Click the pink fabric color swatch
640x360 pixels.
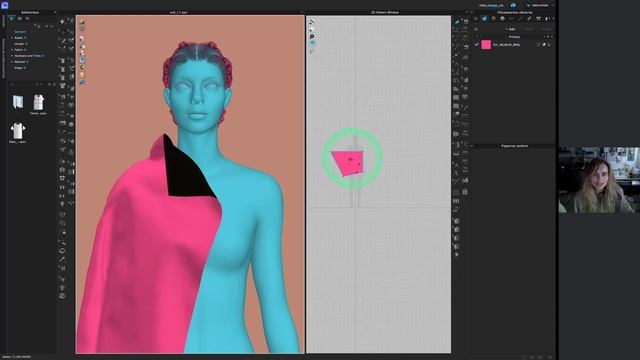pos(486,44)
